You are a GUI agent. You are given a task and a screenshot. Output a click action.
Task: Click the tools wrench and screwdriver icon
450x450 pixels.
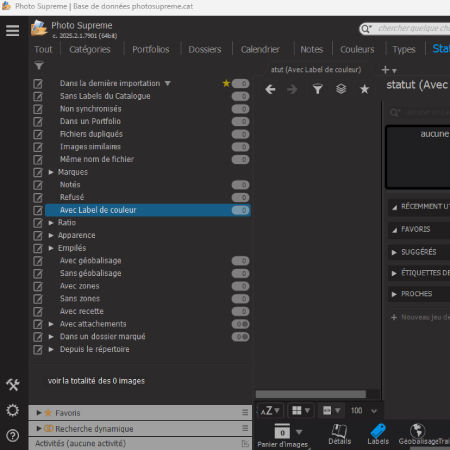(13, 385)
